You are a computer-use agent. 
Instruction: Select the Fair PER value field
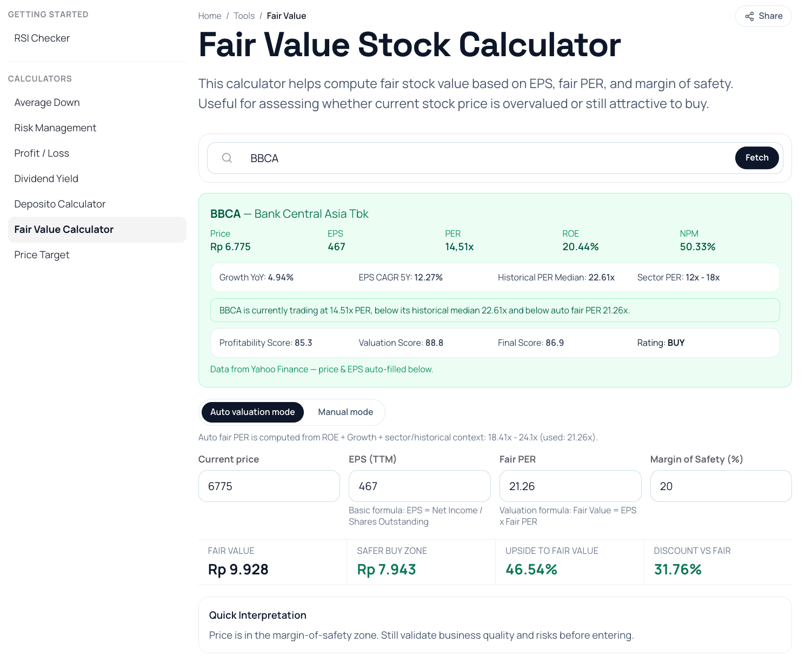[x=570, y=486]
